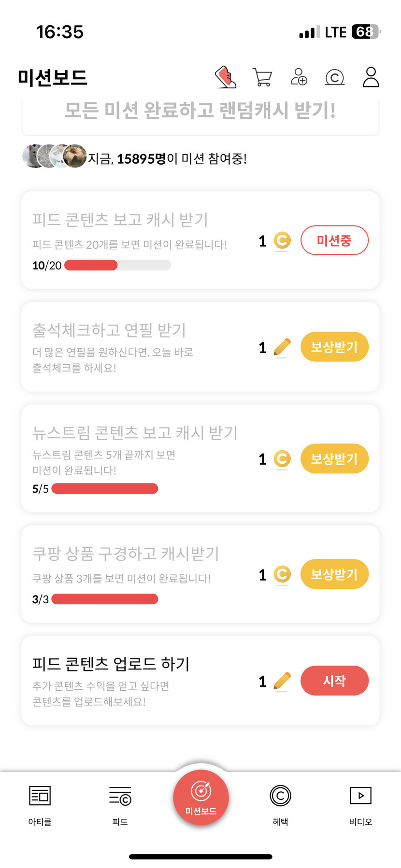Open the user profile icon

[371, 77]
